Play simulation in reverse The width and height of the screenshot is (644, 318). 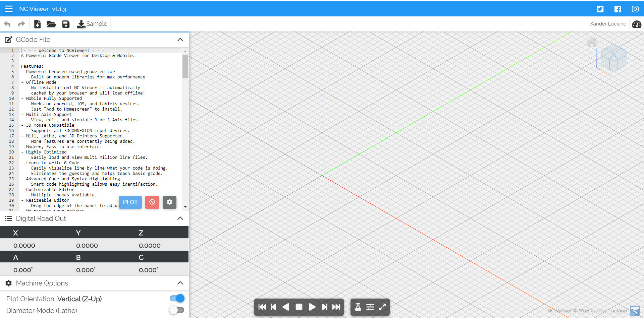tap(286, 307)
